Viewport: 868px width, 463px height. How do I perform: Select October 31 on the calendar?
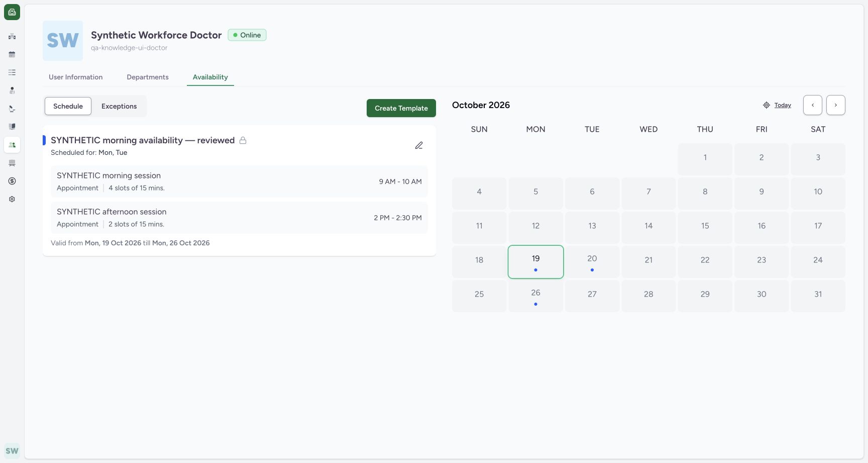point(818,296)
